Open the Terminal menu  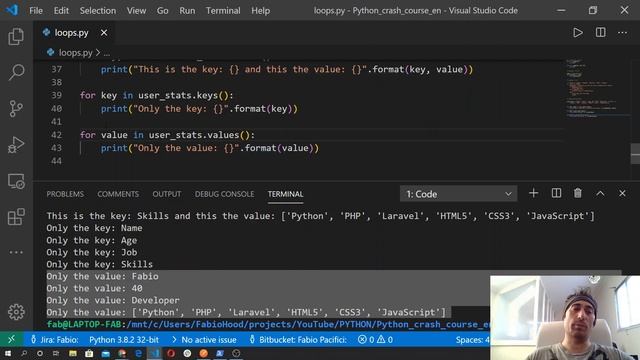coord(223,11)
